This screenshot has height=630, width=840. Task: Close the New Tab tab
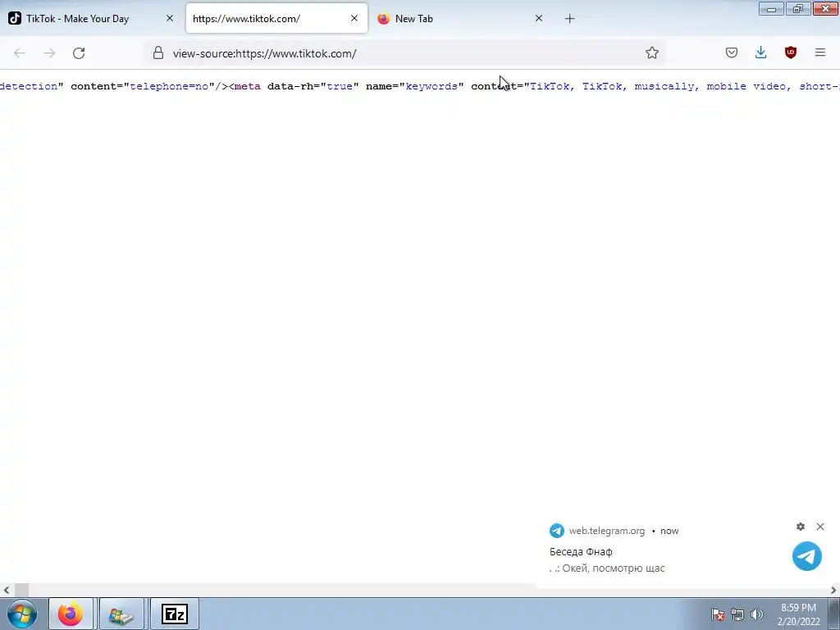(x=539, y=18)
